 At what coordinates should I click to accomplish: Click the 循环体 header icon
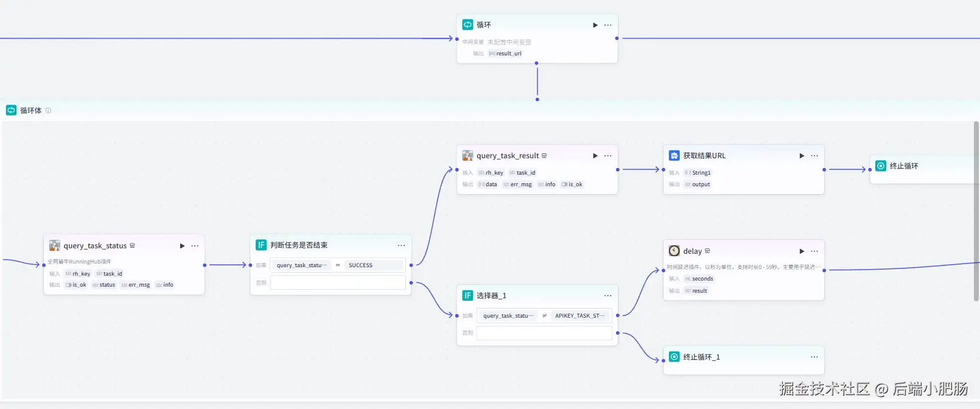pyautogui.click(x=11, y=110)
